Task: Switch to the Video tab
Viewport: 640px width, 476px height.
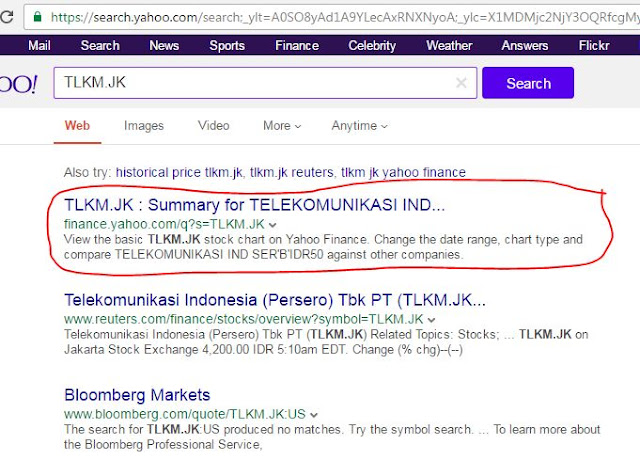Action: 213,126
